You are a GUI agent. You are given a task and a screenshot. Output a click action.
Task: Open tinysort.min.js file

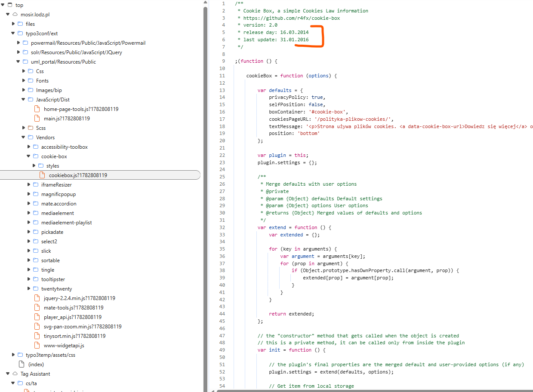tap(74, 336)
